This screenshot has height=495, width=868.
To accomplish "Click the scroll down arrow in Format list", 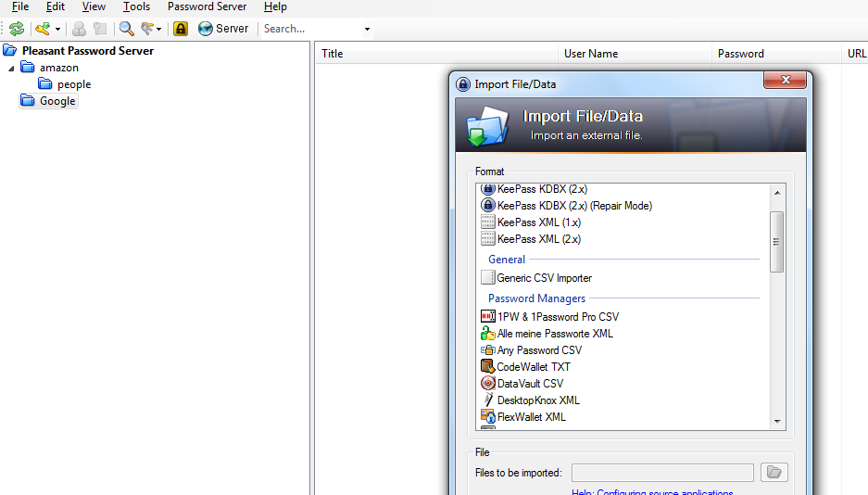I will (777, 422).
